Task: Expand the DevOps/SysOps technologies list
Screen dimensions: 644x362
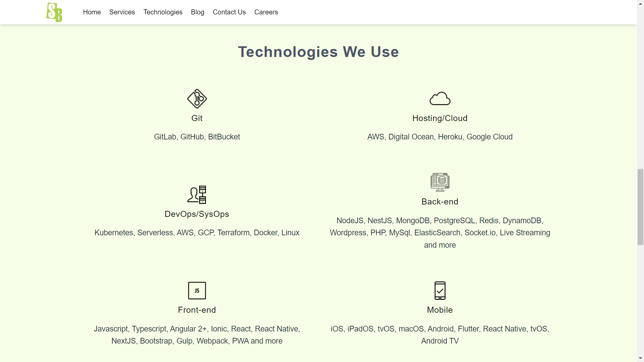Action: (x=197, y=232)
